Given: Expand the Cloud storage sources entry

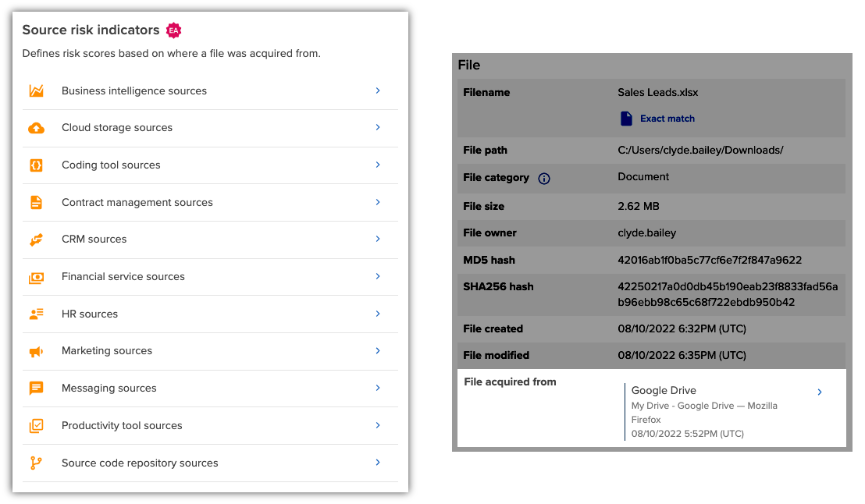Looking at the screenshot, I should click(x=378, y=128).
